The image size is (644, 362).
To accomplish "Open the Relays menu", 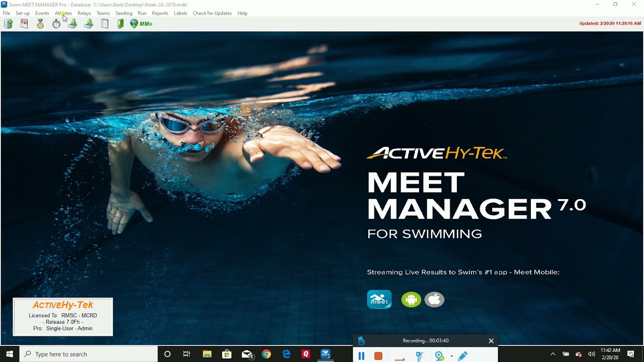I will [x=84, y=13].
